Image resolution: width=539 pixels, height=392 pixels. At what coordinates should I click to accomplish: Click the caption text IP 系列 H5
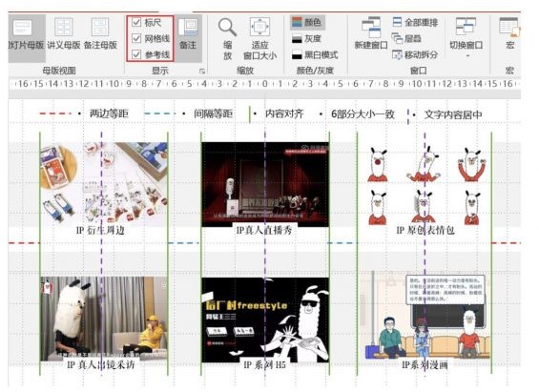click(x=264, y=365)
